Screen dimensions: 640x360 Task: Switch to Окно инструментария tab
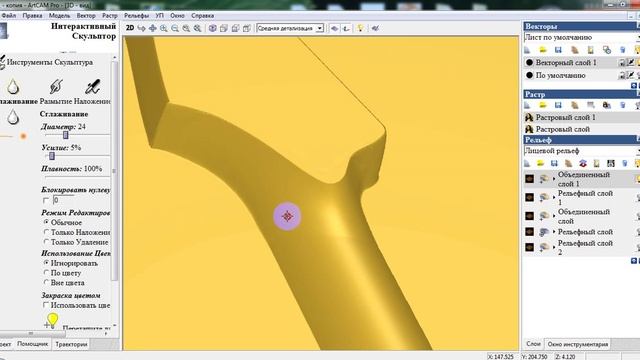[x=578, y=344]
